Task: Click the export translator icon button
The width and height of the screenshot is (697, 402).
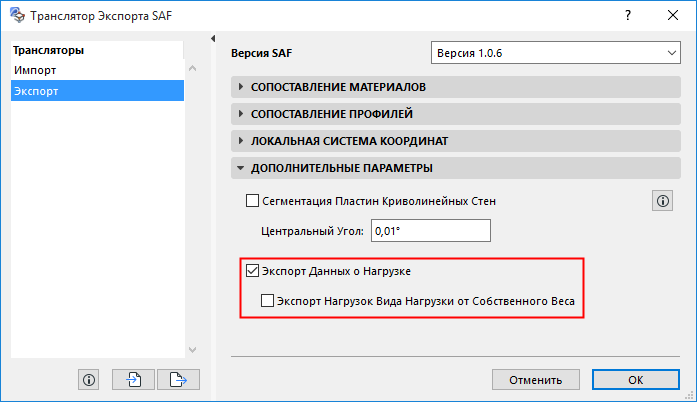Action: (178, 379)
